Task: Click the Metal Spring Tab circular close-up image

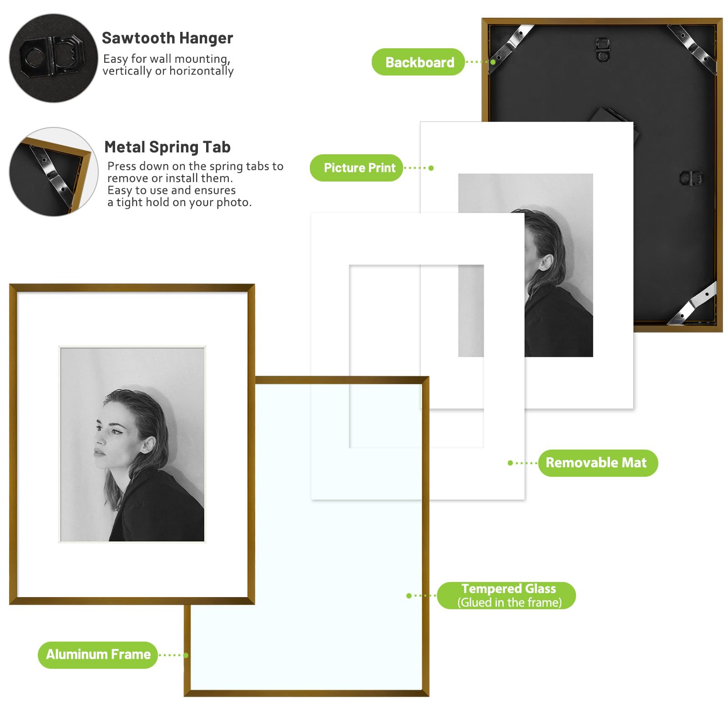Action: tap(53, 172)
